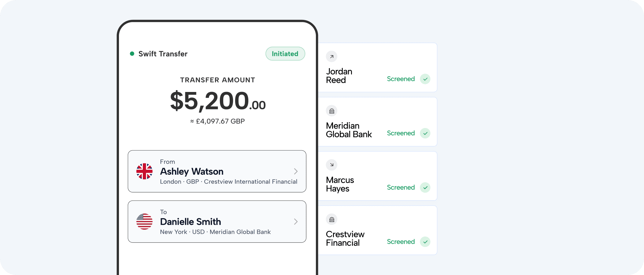
Task: Click the UK flag icon beside Ashley Watson
Action: click(144, 171)
